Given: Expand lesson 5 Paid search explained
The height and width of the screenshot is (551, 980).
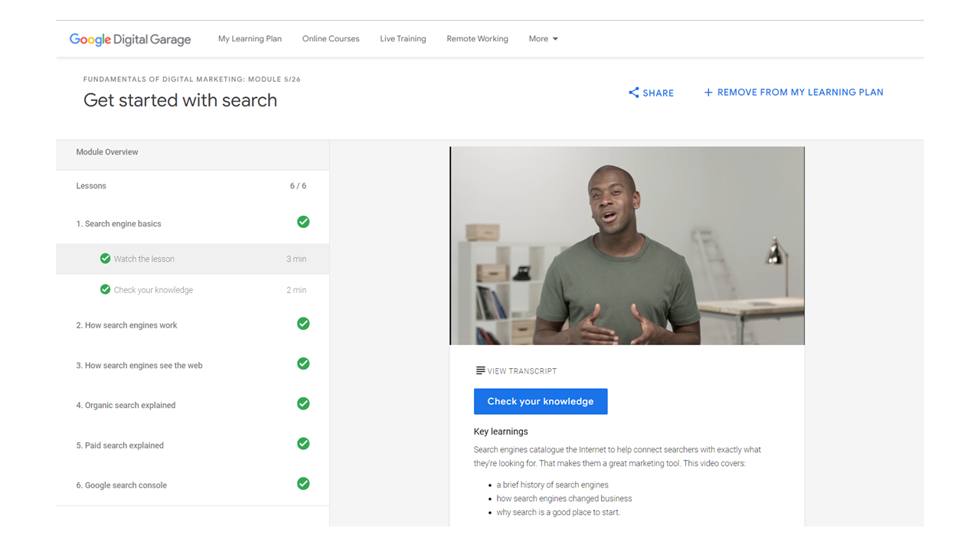Looking at the screenshot, I should point(193,445).
